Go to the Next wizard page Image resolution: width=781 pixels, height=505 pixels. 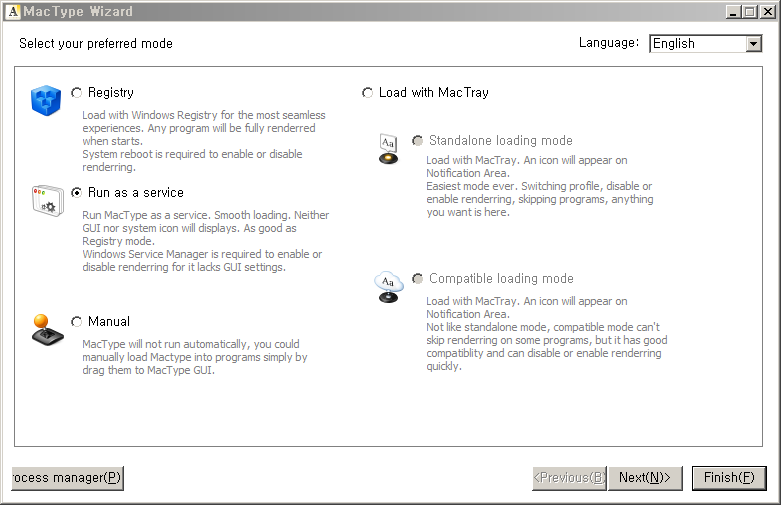(x=645, y=478)
